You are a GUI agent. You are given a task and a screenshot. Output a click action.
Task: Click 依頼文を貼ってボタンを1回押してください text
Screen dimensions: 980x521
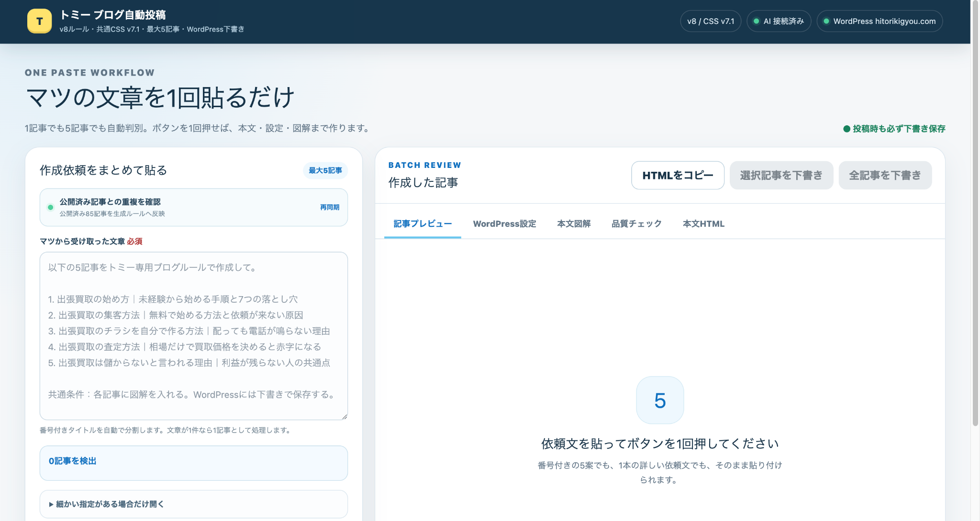[660, 444]
